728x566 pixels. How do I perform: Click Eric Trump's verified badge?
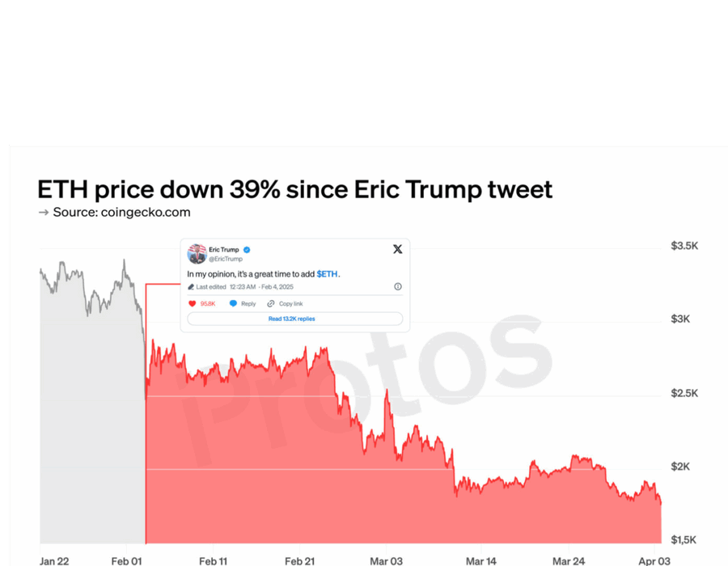point(247,250)
